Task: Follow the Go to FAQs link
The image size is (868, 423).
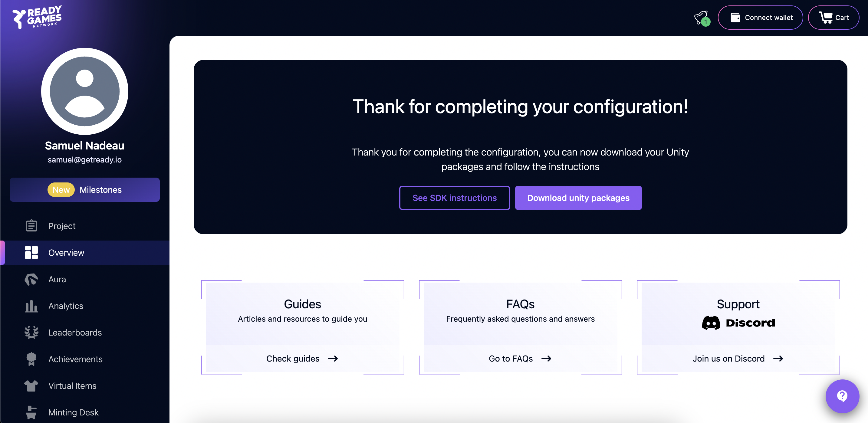Action: [x=520, y=359]
